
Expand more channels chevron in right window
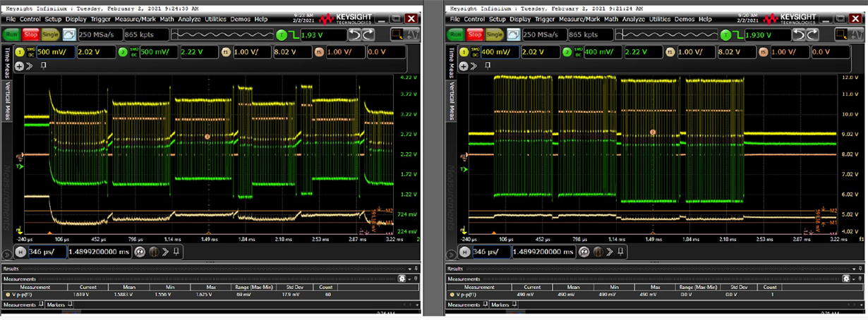[474, 66]
